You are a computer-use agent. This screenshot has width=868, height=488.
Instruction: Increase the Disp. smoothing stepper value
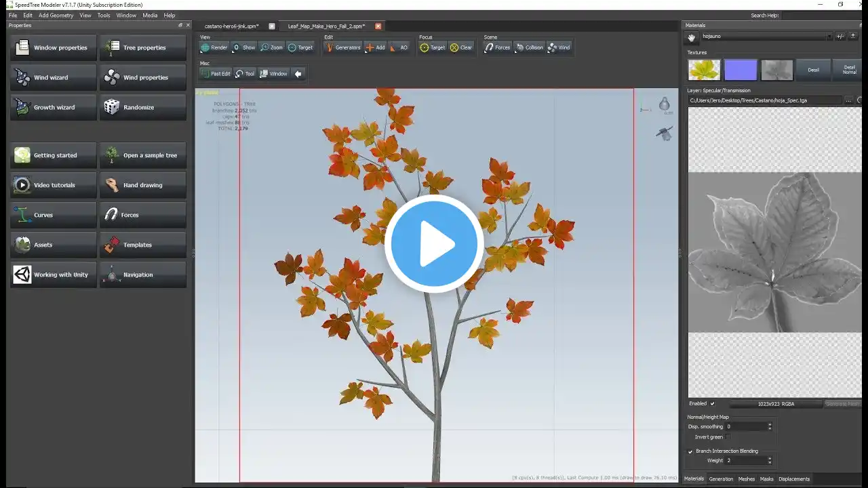pos(770,424)
